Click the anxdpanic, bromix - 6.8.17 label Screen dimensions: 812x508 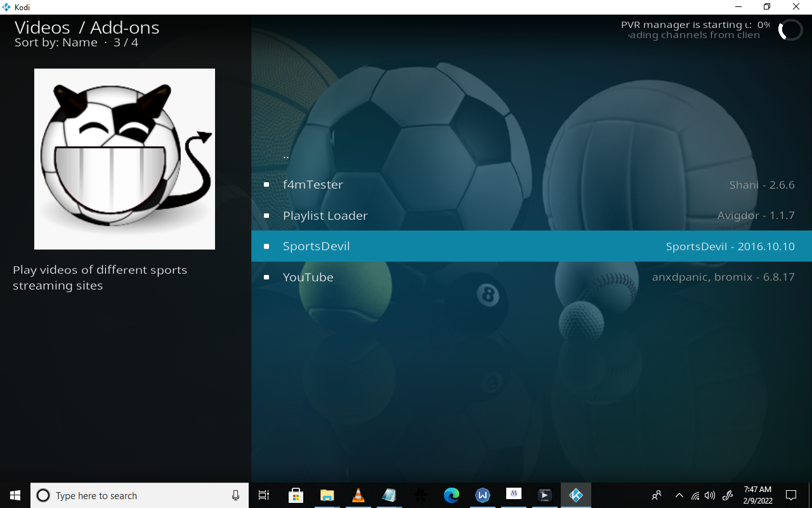723,277
